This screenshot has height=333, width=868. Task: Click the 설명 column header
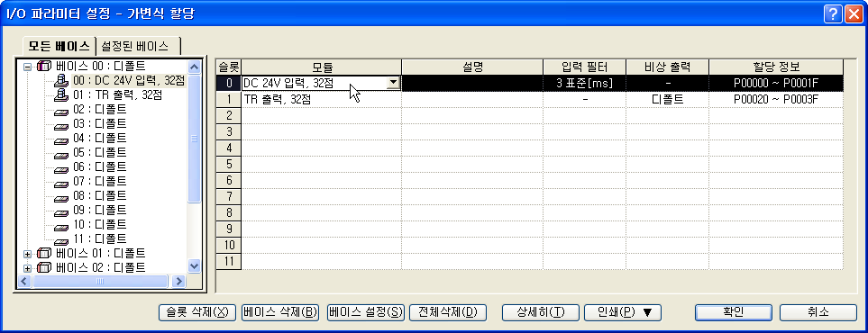pyautogui.click(x=472, y=67)
